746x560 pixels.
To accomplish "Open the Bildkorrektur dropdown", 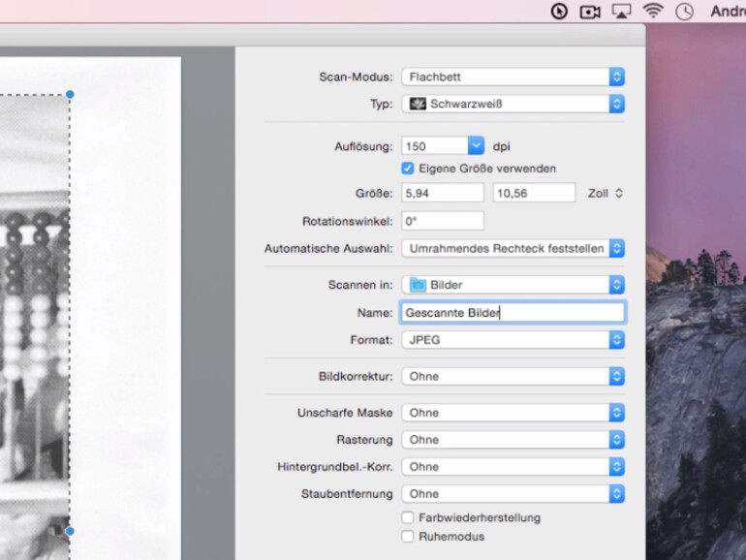I will pyautogui.click(x=513, y=376).
